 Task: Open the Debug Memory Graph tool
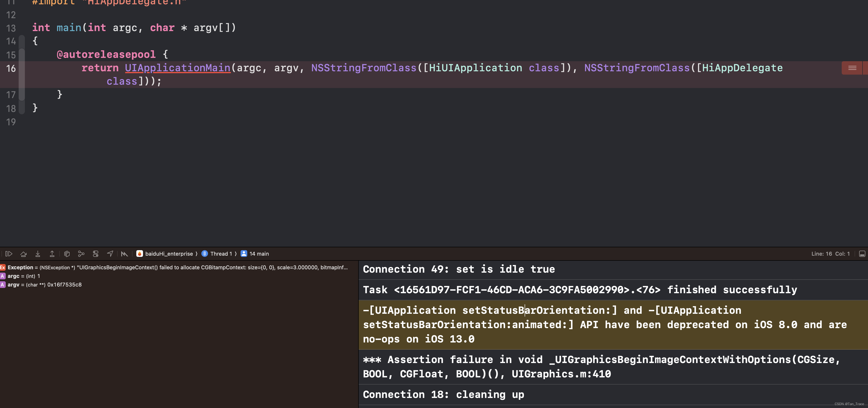[x=81, y=254]
